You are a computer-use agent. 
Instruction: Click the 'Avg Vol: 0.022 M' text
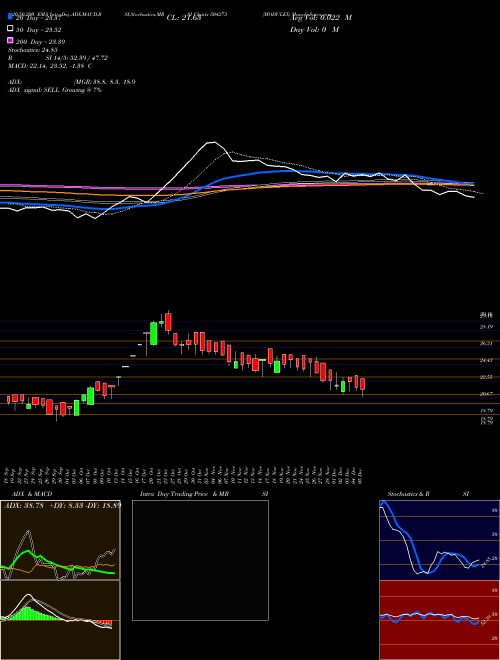click(321, 18)
